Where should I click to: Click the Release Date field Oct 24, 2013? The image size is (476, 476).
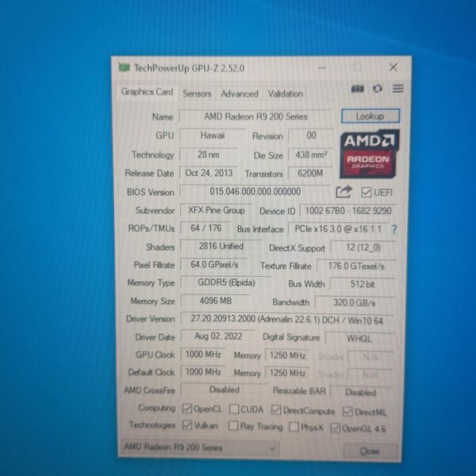point(209,173)
